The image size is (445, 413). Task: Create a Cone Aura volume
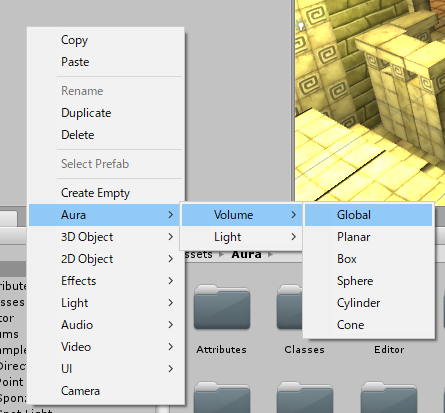point(368,325)
